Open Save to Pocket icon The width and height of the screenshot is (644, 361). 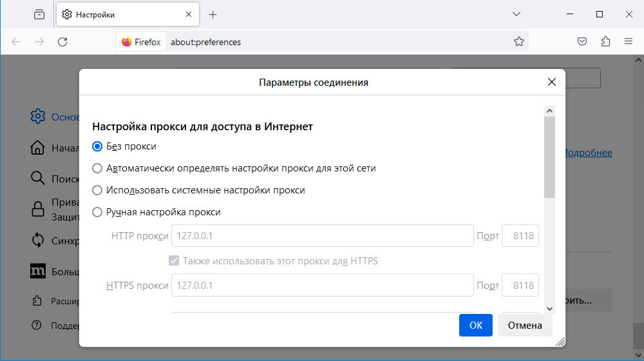582,41
